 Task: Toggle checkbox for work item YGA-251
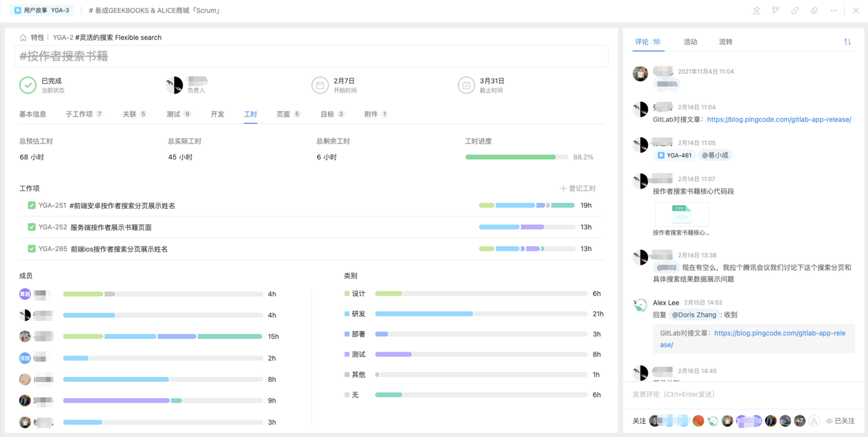32,205
